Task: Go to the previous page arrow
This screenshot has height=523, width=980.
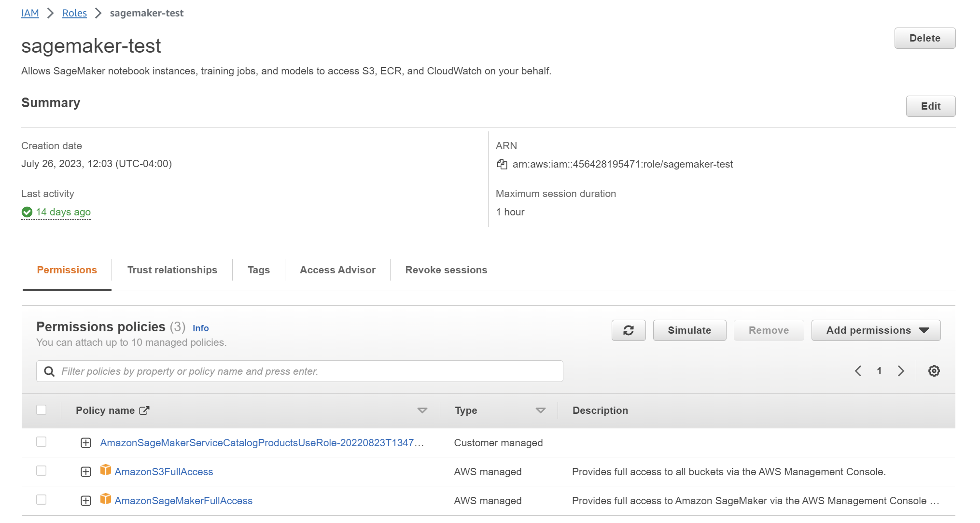Action: tap(858, 371)
